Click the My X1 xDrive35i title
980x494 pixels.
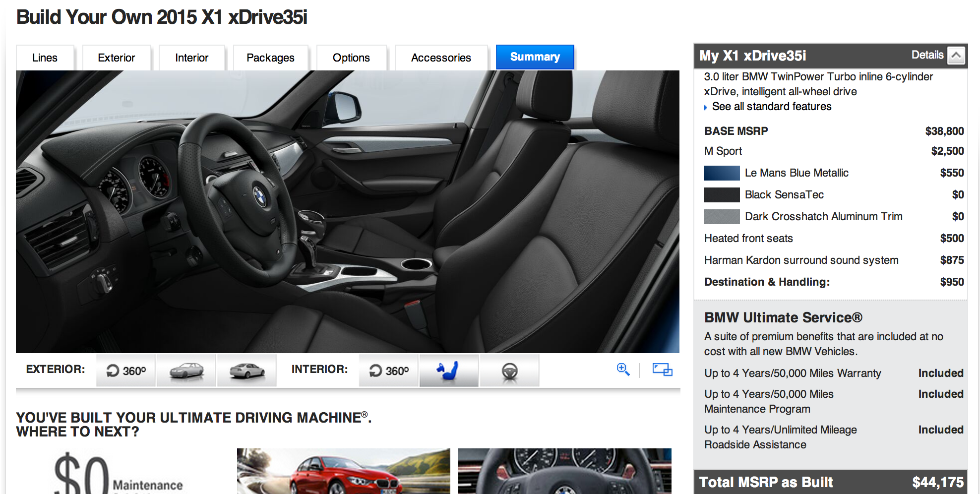[x=752, y=56]
